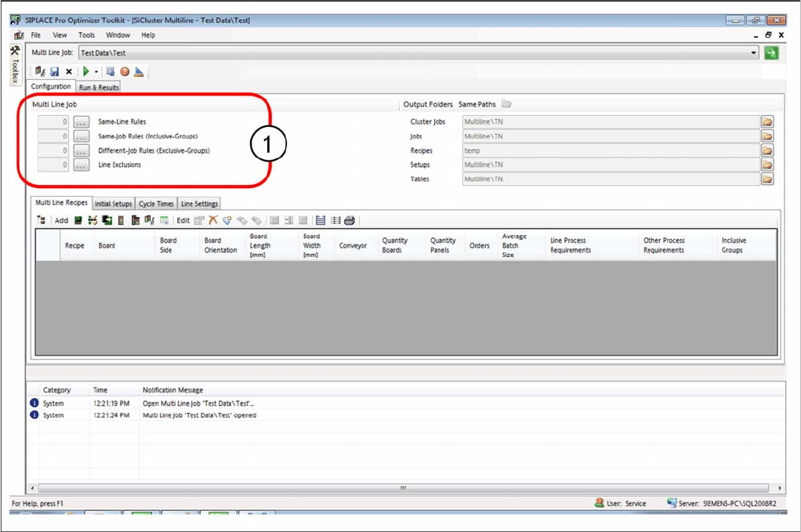
Task: Click the blue tag icon in recipes toolbar
Action: click(227, 220)
